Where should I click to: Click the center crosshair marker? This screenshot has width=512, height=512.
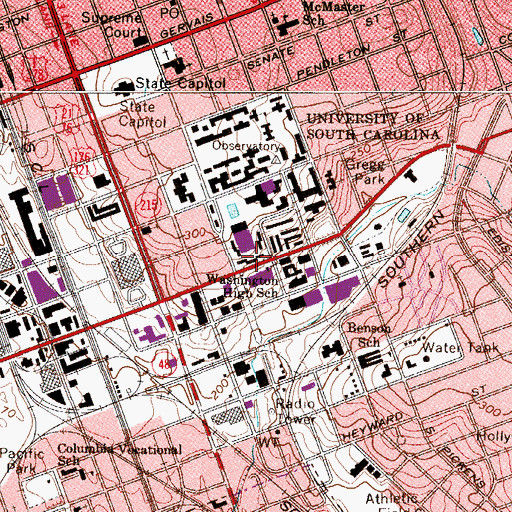(256, 256)
